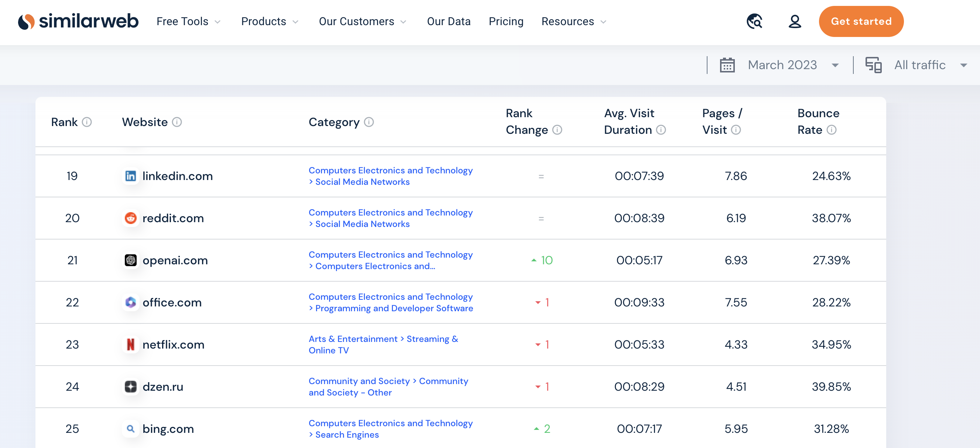Show info tooltip for Bounce Rate
Image resolution: width=980 pixels, height=448 pixels.
pyautogui.click(x=832, y=130)
